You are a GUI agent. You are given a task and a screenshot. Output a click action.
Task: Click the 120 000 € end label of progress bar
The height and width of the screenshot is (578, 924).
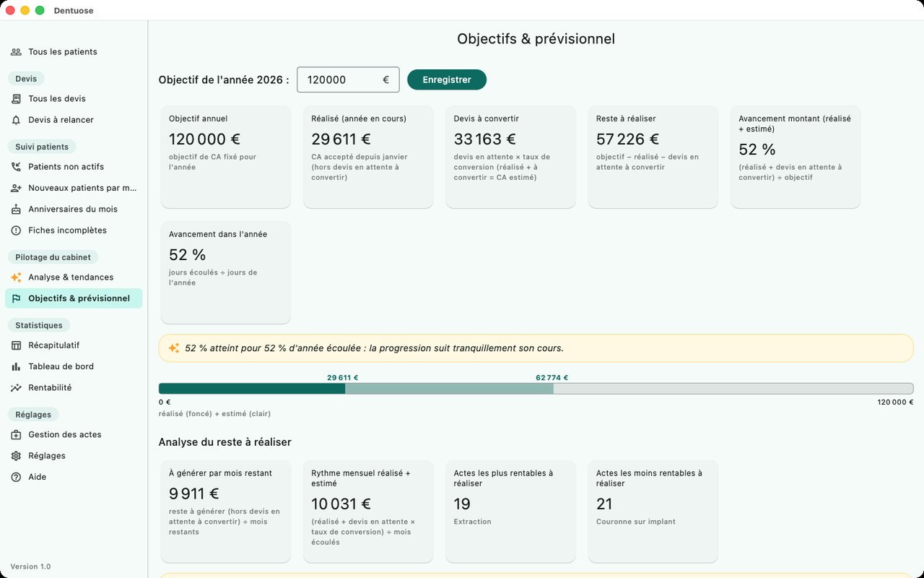895,402
